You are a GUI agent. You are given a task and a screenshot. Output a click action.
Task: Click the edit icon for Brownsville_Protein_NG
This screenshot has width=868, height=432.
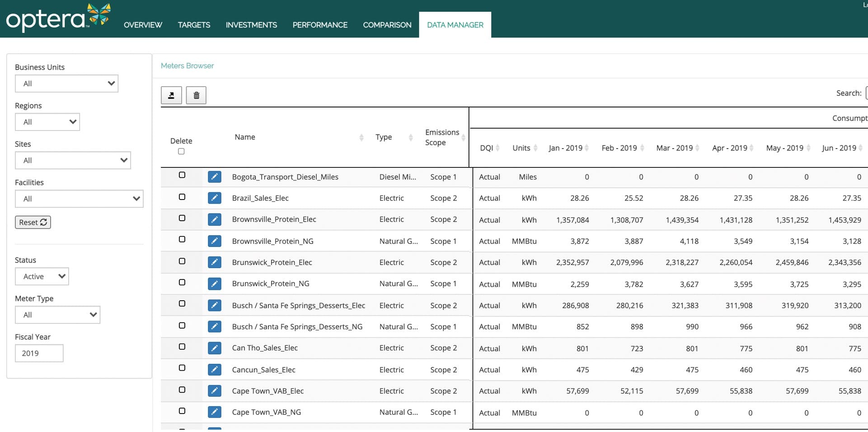(214, 241)
